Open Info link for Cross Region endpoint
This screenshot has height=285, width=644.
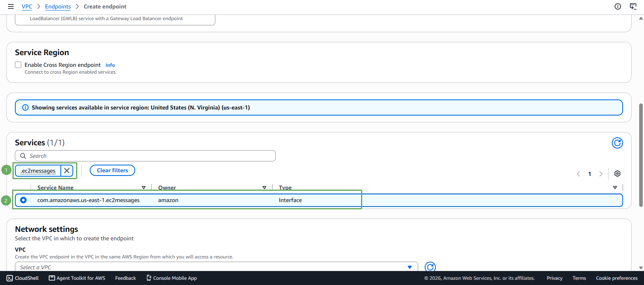110,65
